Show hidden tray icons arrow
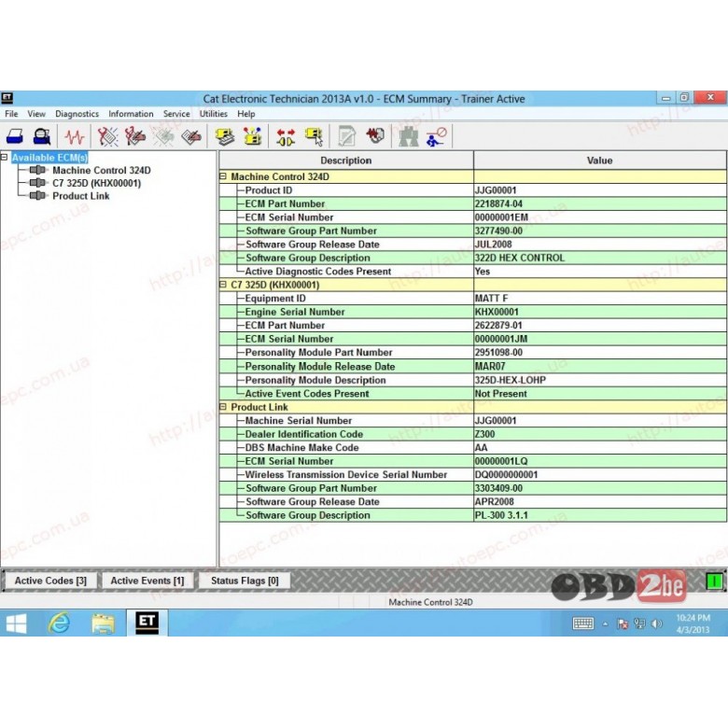728x728 pixels. point(605,624)
